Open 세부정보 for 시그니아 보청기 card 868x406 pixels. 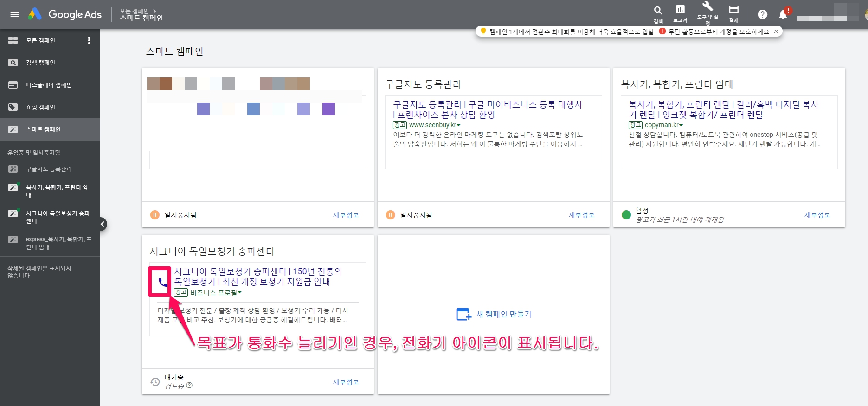346,382
